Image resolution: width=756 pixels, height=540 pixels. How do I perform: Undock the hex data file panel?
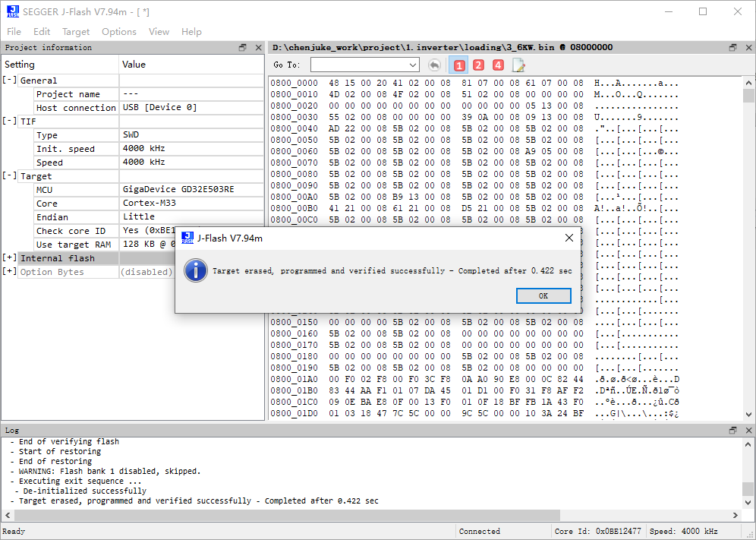[x=733, y=47]
